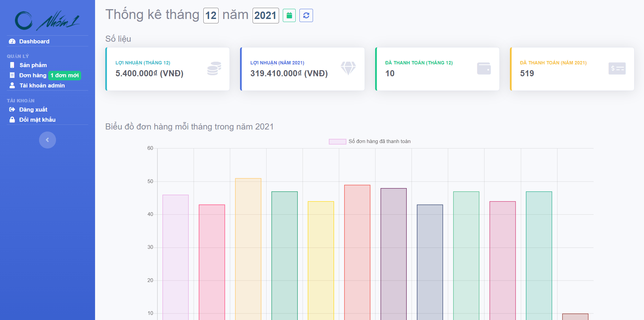The image size is (644, 320).
Task: Click the money icon on yearly payments card
Action: point(617,68)
